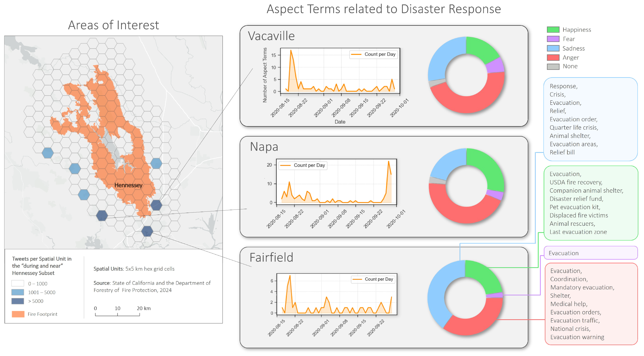The image size is (644, 356).
Task: Click the USDA fire recovery term in the green box
Action: [x=576, y=182]
